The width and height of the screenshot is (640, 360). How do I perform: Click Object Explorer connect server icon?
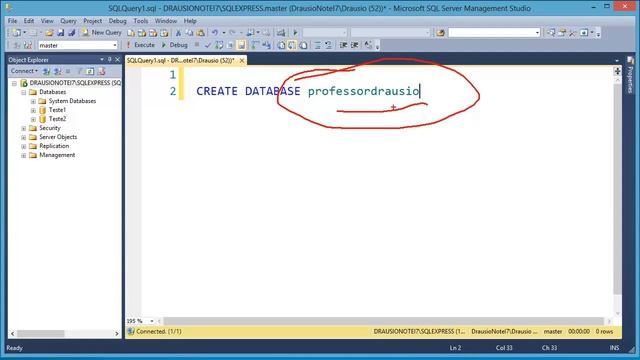(x=47, y=71)
